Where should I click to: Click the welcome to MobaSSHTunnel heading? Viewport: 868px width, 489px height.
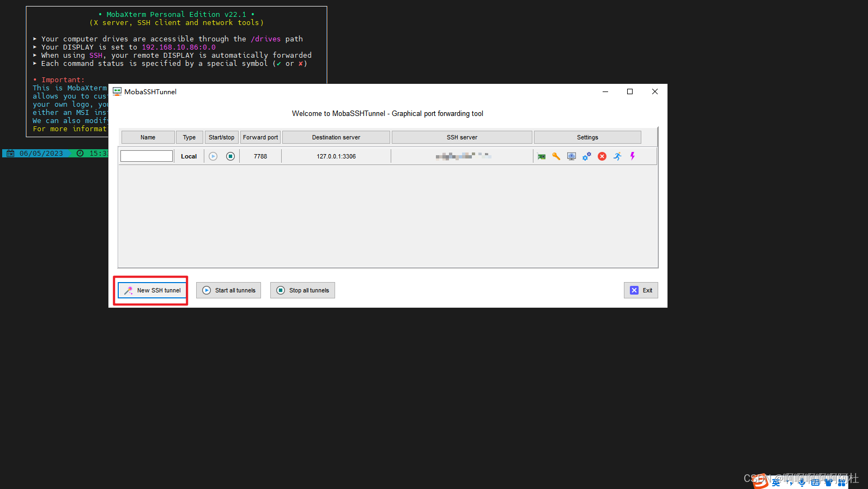(x=387, y=113)
